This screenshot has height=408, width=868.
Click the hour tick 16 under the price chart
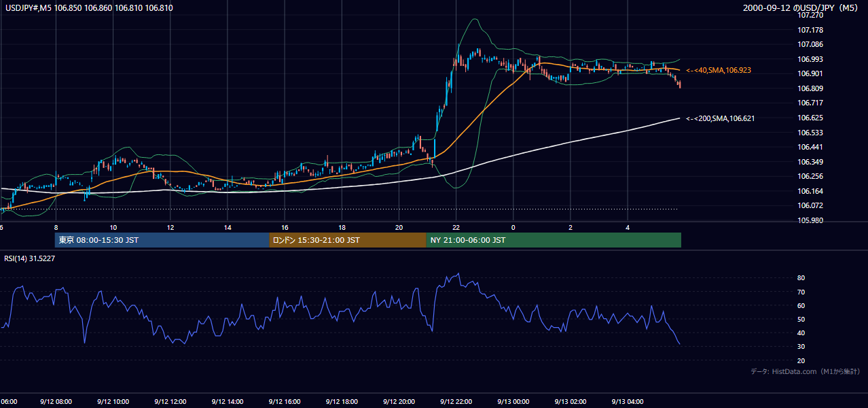click(x=285, y=227)
